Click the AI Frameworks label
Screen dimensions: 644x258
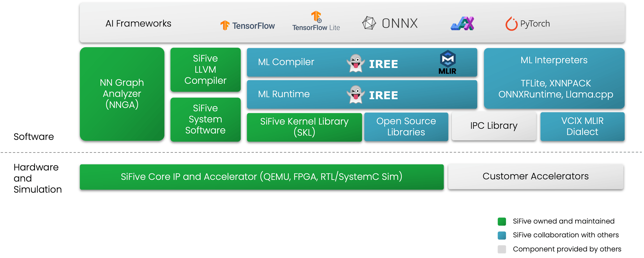(x=138, y=23)
